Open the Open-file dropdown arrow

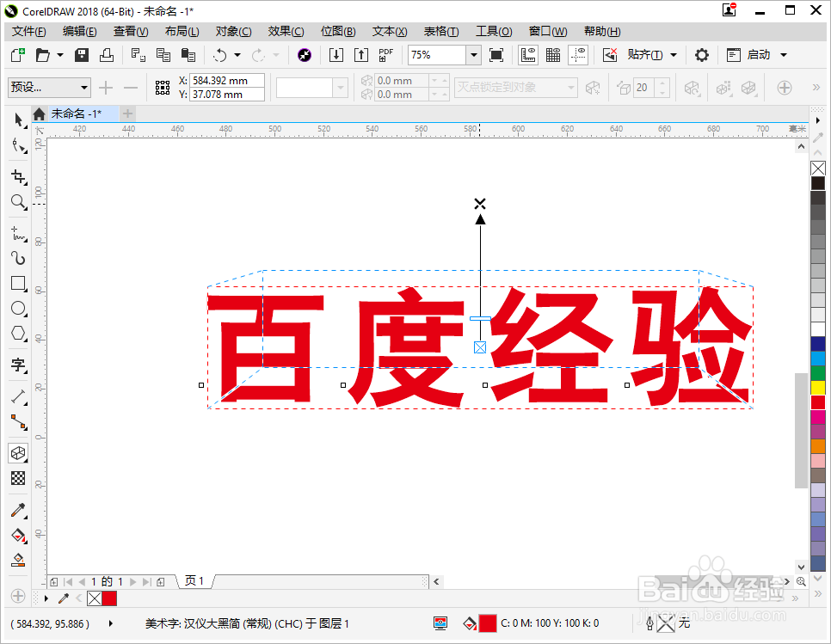[x=60, y=55]
